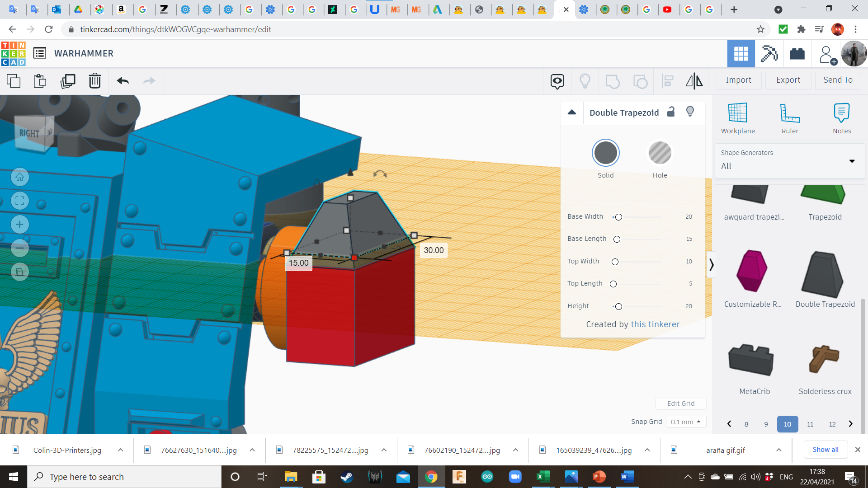Toggle the shape visibility lightbulb in inspector
This screenshot has width=868, height=488.
click(x=690, y=112)
